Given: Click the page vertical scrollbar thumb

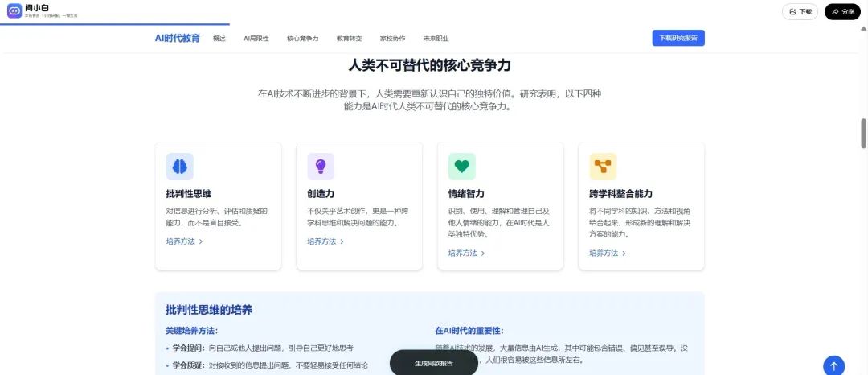Looking at the screenshot, I should click(863, 134).
